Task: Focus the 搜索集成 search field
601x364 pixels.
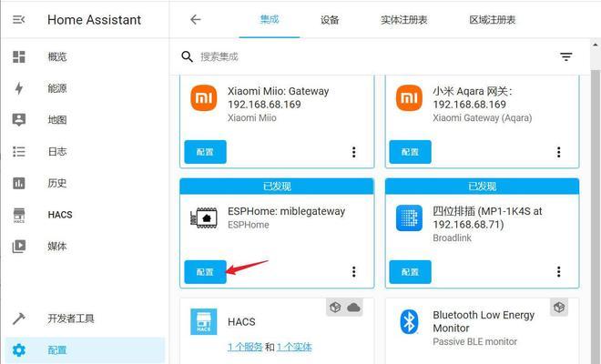Action: 375,56
